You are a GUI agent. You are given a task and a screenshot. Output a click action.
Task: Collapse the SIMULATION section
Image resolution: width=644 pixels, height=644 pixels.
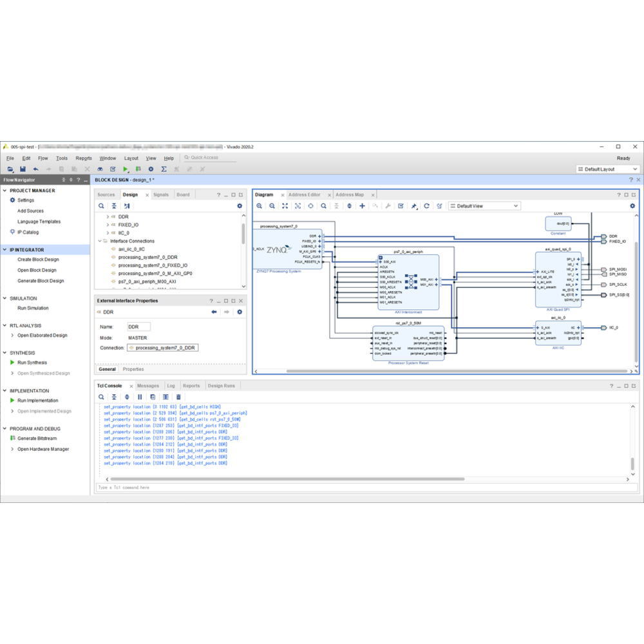click(x=5, y=299)
